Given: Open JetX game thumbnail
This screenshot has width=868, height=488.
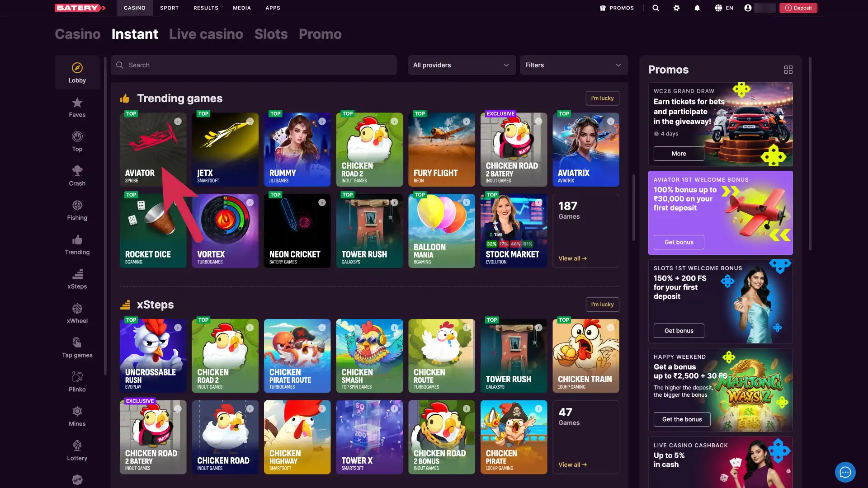Looking at the screenshot, I should [225, 150].
